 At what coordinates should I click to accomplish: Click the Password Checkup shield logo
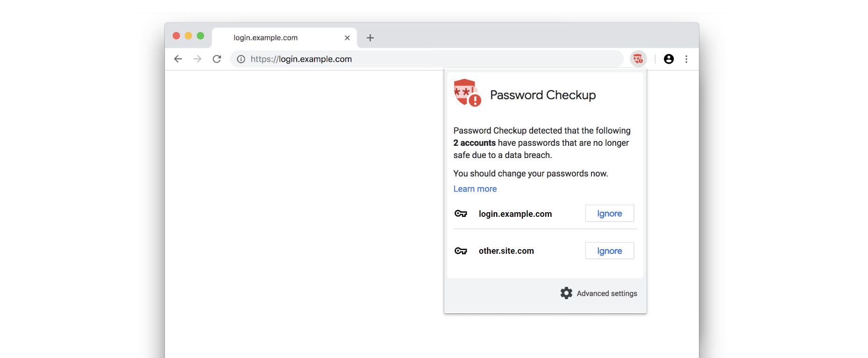click(x=468, y=93)
